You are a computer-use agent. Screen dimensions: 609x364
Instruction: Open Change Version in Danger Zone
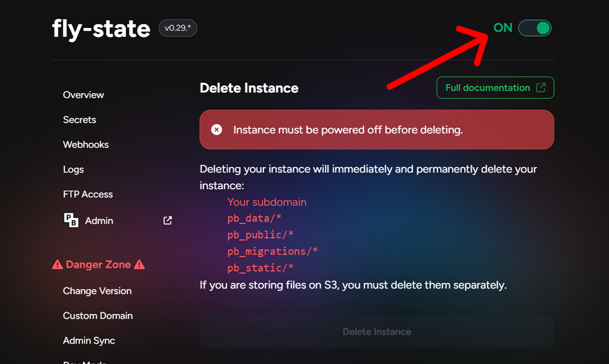click(x=97, y=291)
